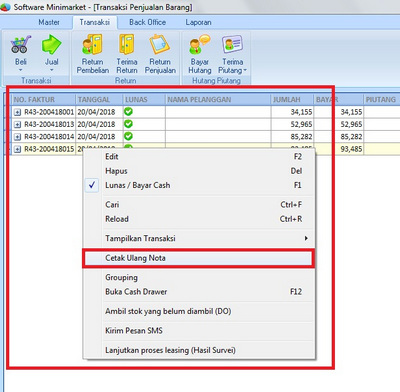Open dropdown arrow under Beli

[21, 70]
